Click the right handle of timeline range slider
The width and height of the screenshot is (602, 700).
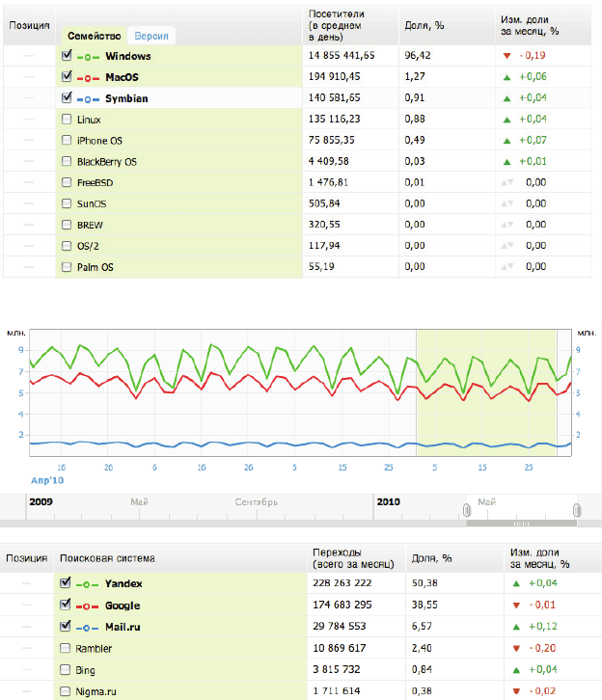click(x=576, y=509)
